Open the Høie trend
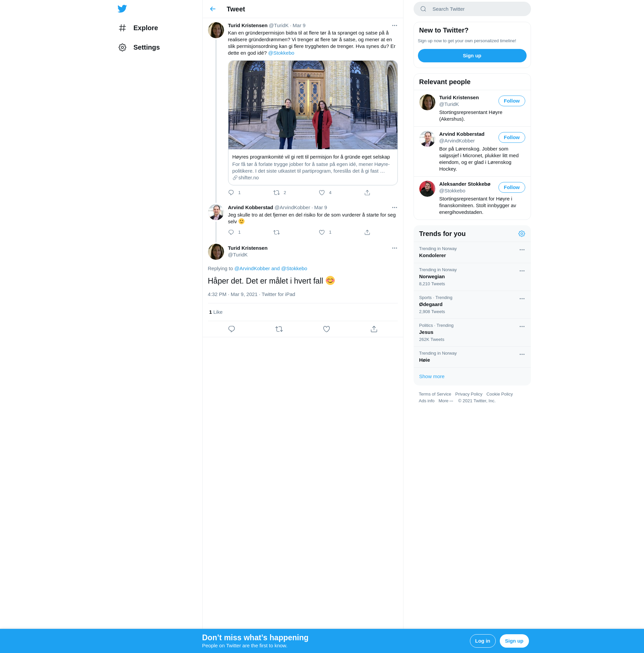Image resolution: width=644 pixels, height=653 pixels. coord(472,357)
